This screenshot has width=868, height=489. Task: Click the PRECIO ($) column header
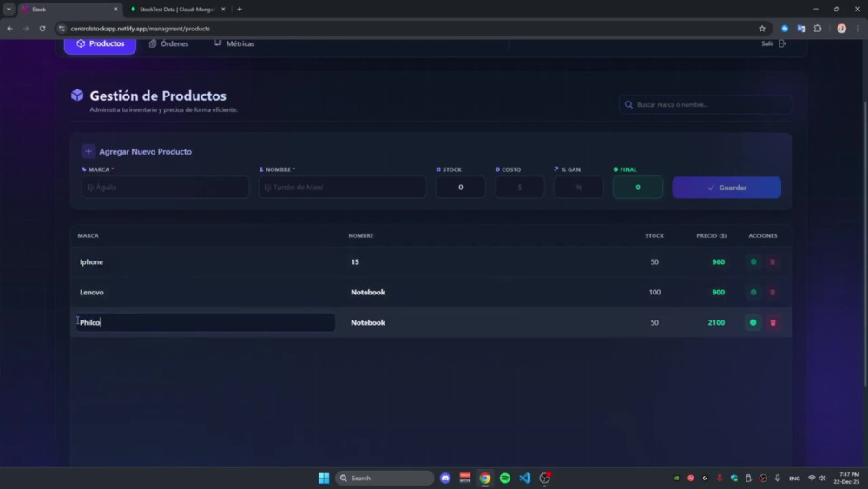point(712,236)
